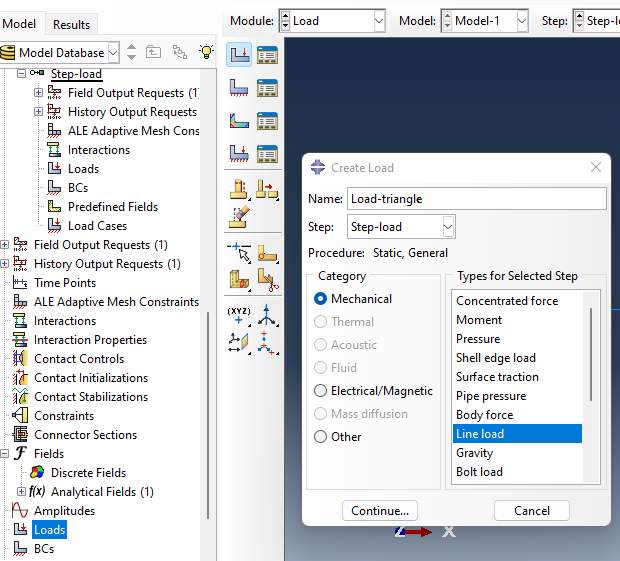Select the Mass diffusion radio button
The width and height of the screenshot is (620, 561).
pyautogui.click(x=320, y=414)
